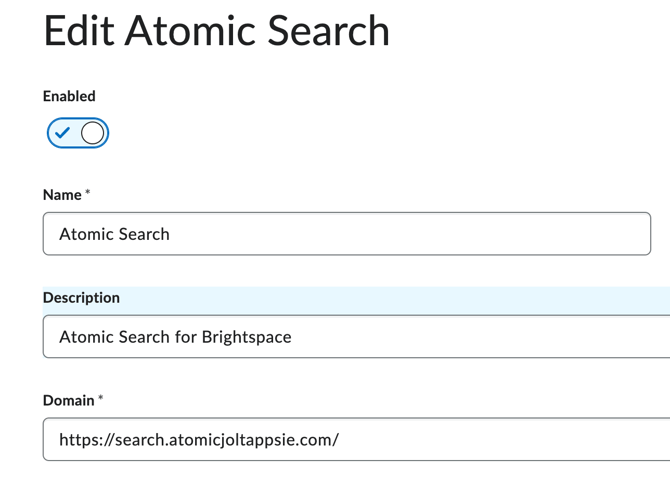Click the "Domain" field label

(x=69, y=401)
